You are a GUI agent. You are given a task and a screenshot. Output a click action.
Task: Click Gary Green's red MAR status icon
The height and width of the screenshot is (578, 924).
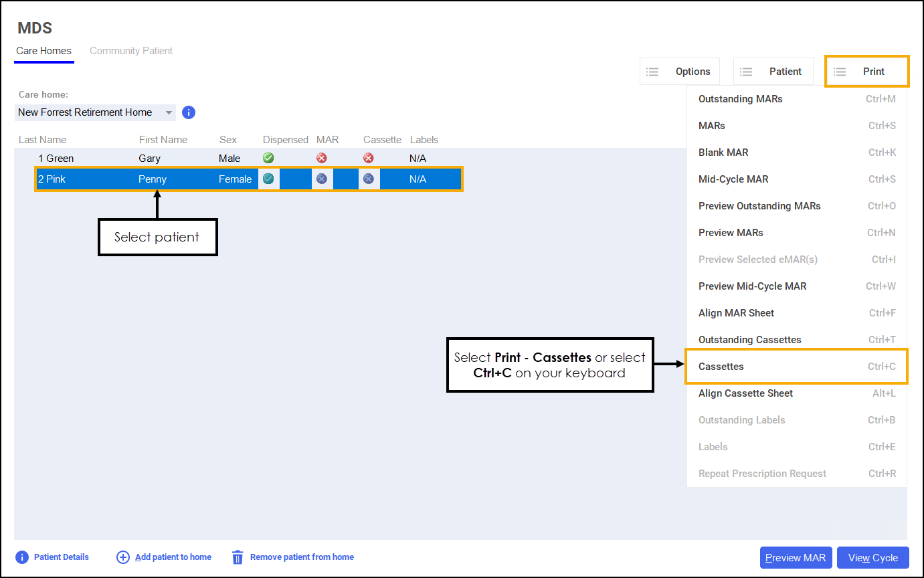click(x=322, y=159)
